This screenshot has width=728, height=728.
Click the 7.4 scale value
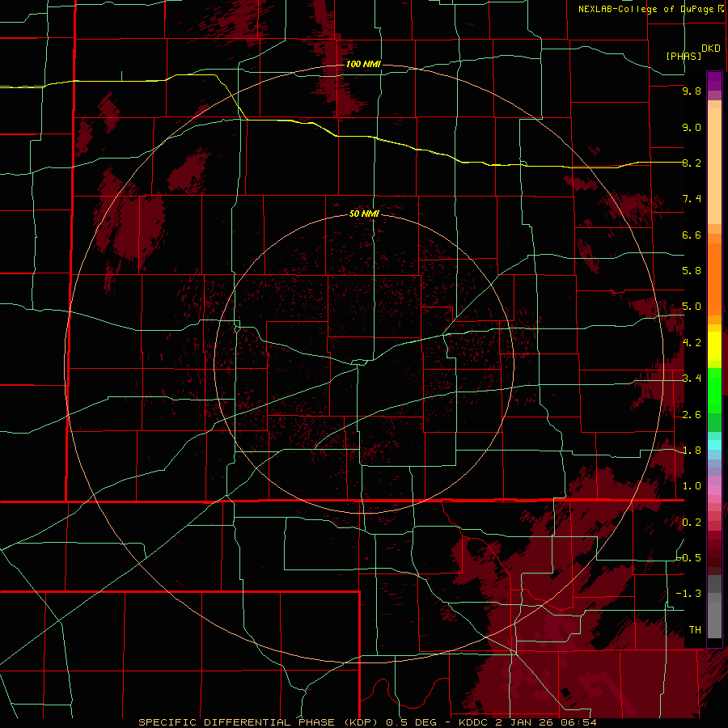click(692, 199)
